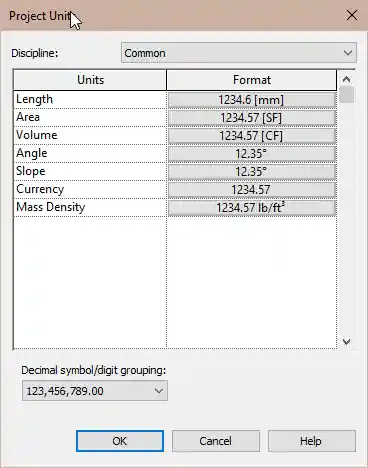Open the Mass Density format button

point(252,208)
